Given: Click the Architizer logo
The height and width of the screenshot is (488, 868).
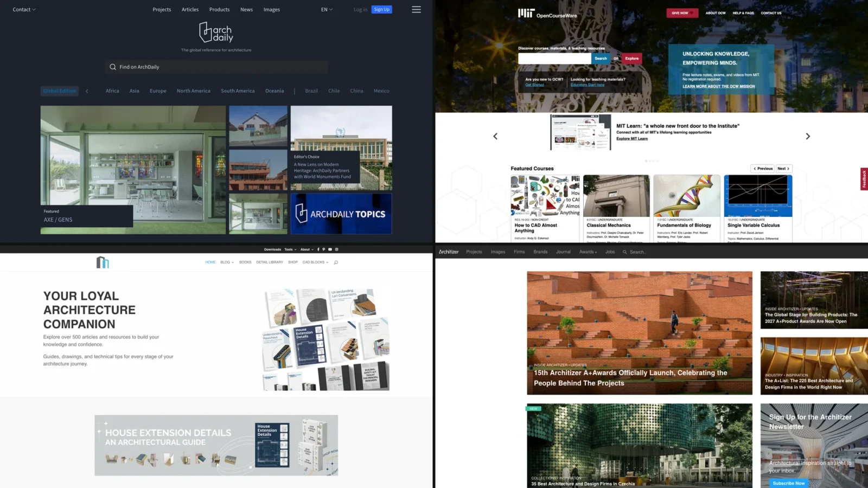Looking at the screenshot, I should click(449, 252).
